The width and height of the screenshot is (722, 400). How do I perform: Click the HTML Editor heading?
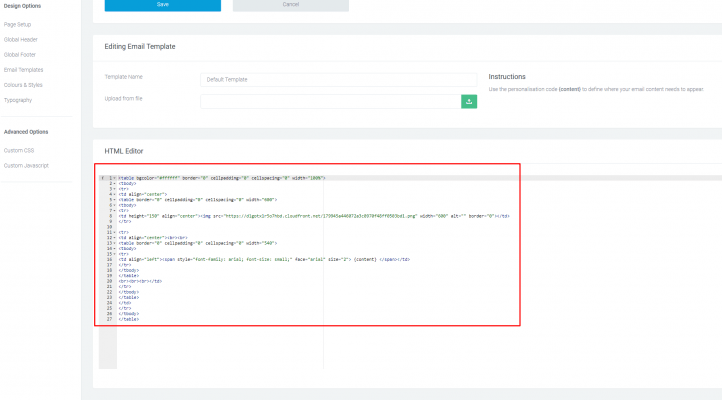click(x=124, y=151)
